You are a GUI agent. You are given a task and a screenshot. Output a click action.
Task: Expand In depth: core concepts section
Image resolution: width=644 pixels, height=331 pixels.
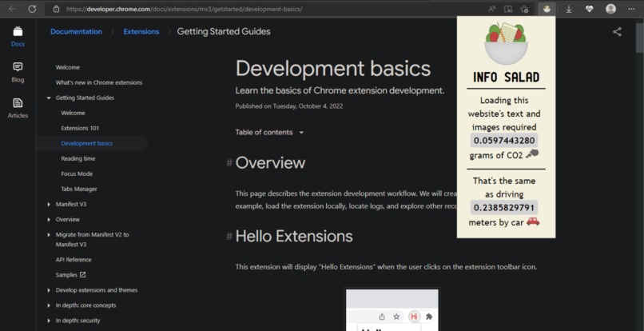49,305
